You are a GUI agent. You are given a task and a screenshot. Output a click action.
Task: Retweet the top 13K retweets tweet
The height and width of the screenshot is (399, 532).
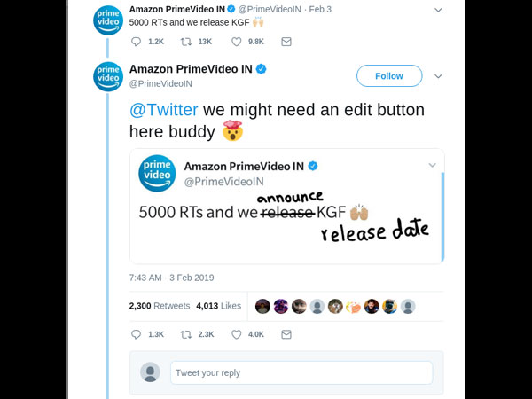(x=185, y=42)
